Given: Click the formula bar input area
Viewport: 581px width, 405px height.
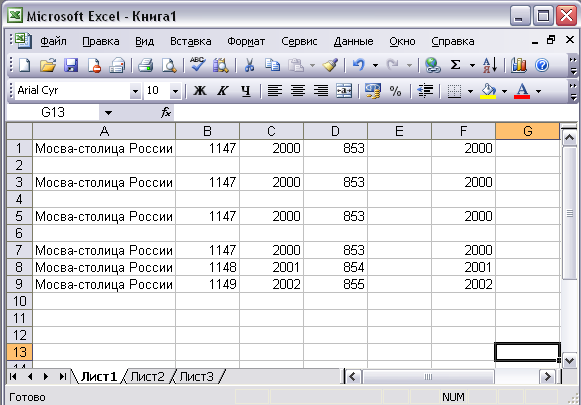Looking at the screenshot, I should (374, 112).
